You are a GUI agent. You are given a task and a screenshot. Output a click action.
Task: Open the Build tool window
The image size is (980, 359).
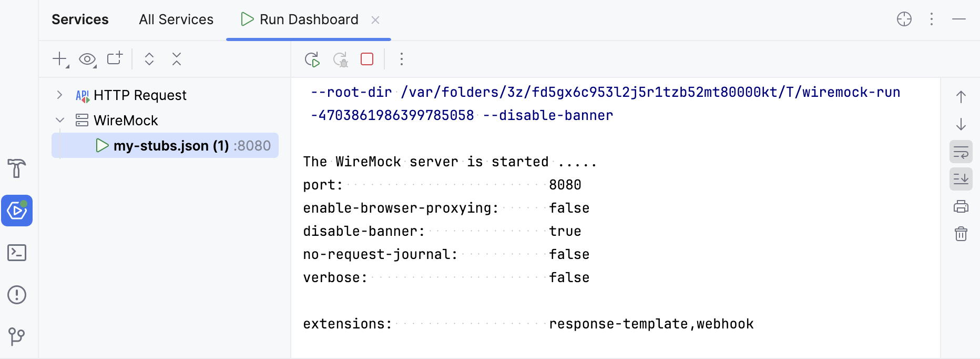point(17,169)
